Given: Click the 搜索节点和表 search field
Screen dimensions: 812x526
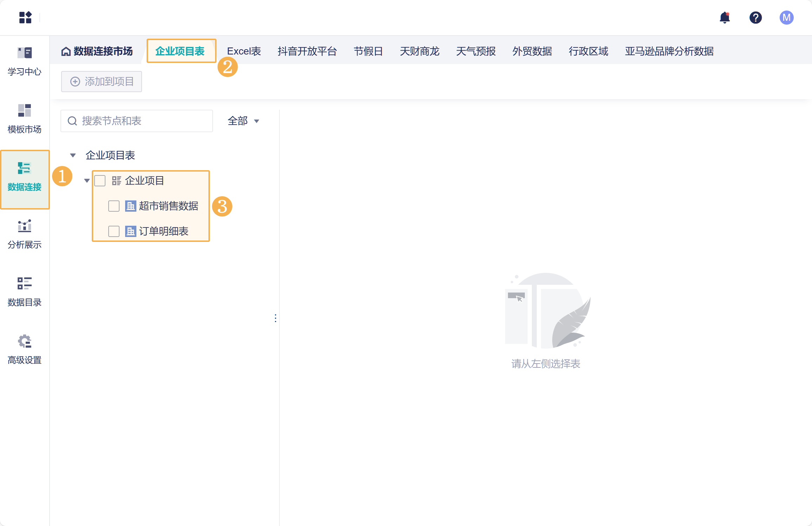Looking at the screenshot, I should tap(141, 121).
